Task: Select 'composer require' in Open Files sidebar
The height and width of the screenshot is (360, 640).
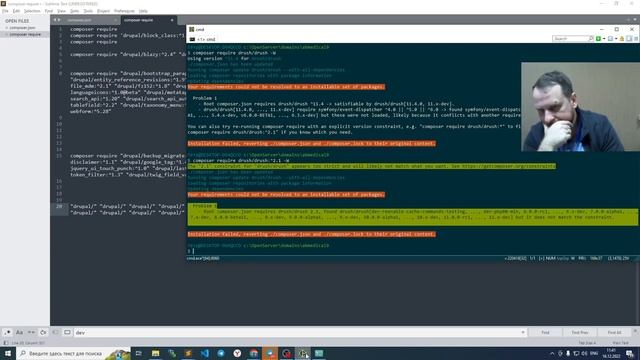Action: click(25, 34)
